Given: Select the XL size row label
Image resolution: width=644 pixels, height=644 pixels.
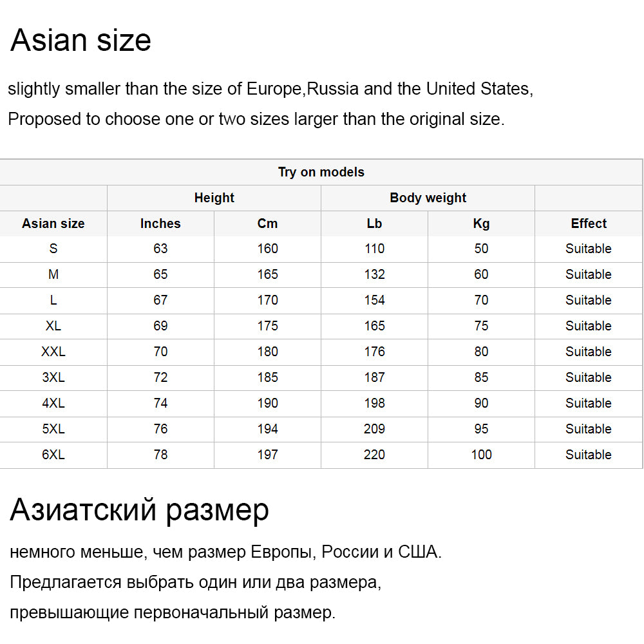Looking at the screenshot, I should [x=53, y=326].
